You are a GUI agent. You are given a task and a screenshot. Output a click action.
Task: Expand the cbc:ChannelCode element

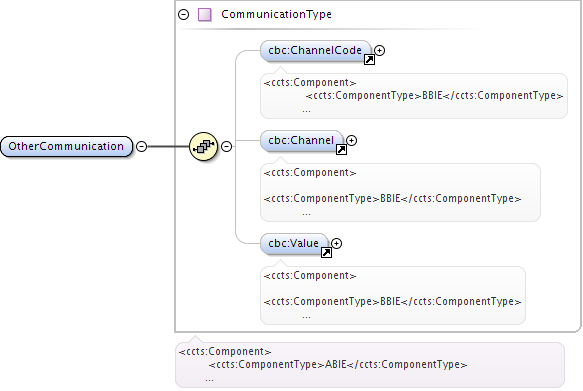(x=380, y=50)
